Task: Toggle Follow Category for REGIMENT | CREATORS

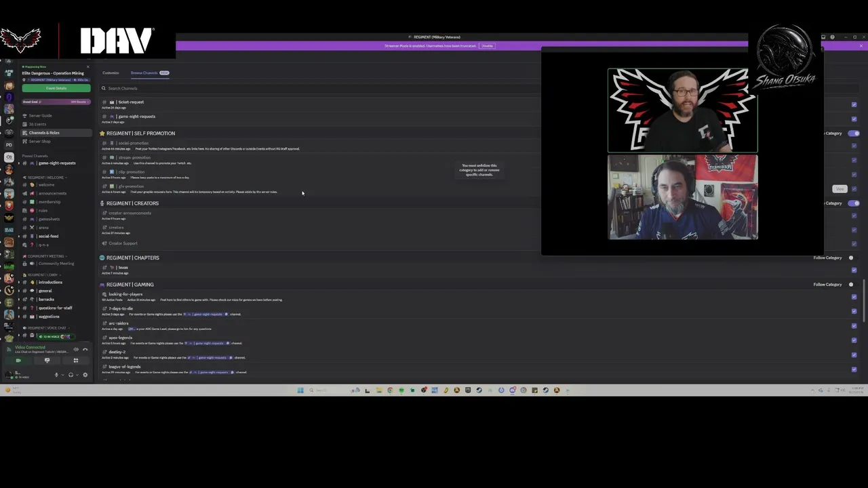Action: [854, 203]
